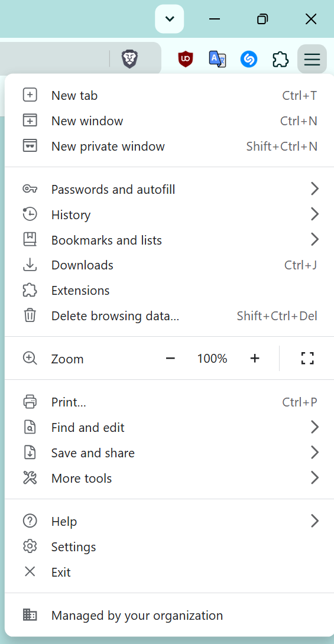Click the Brave Shields lion icon

(x=130, y=60)
